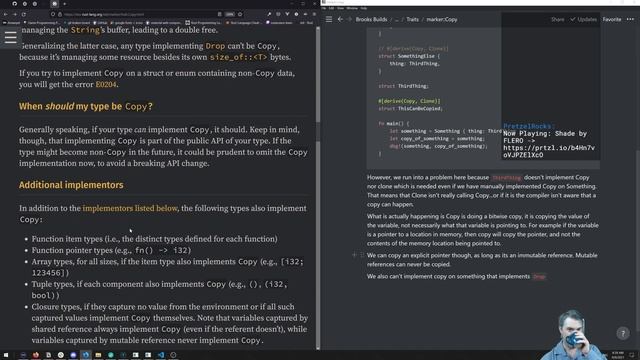Open the OBS icon at taskbar end

(x=173, y=355)
